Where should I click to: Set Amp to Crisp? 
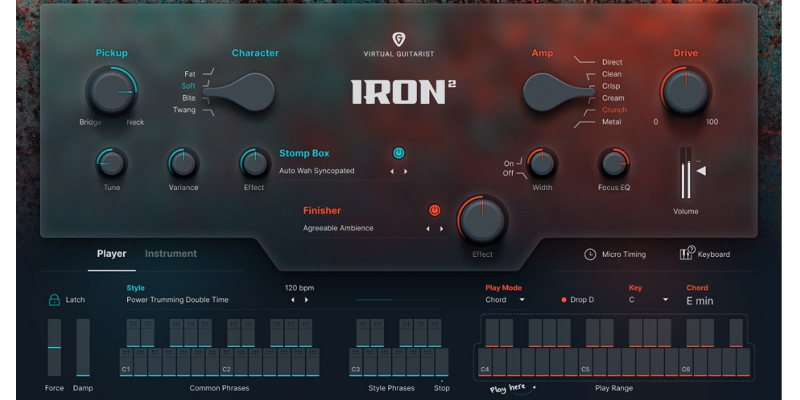click(611, 86)
